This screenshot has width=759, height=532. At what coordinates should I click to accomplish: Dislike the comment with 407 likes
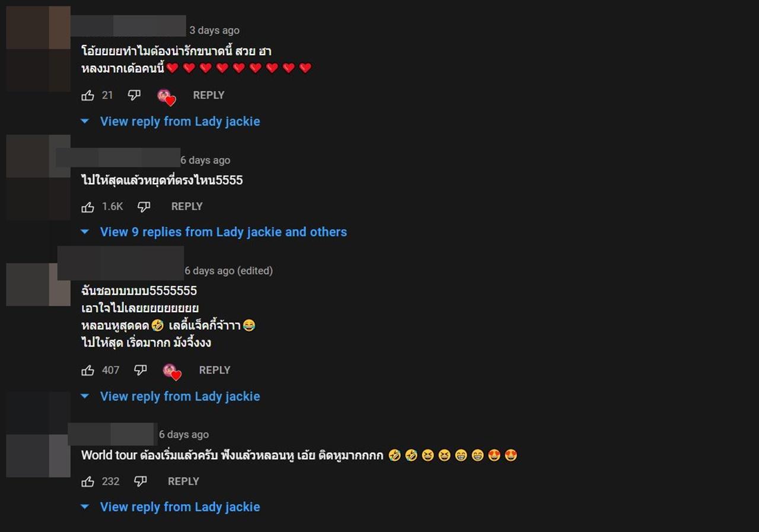pos(140,370)
